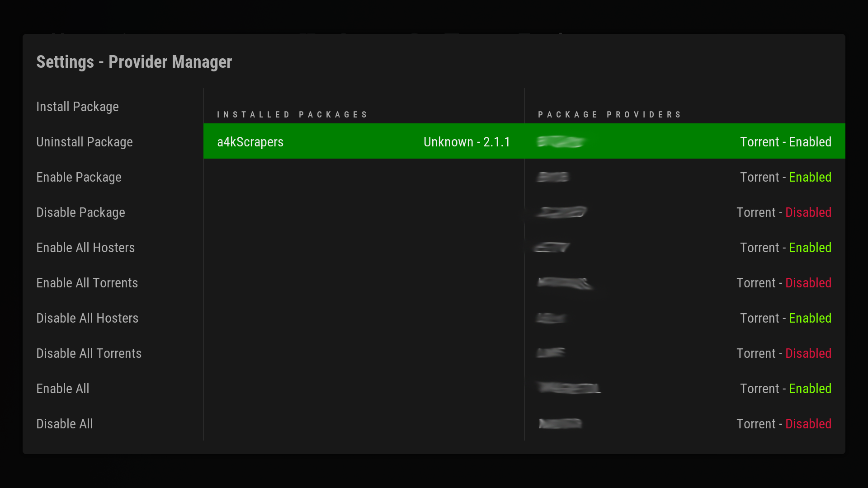Toggle seventh provider showing Torrent - Disabled
Image resolution: width=868 pixels, height=488 pixels.
point(684,353)
